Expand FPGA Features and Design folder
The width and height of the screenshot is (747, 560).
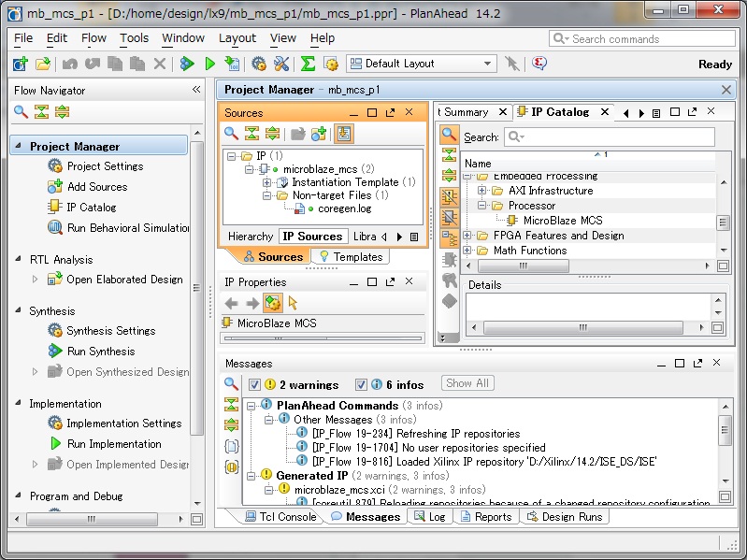[467, 236]
